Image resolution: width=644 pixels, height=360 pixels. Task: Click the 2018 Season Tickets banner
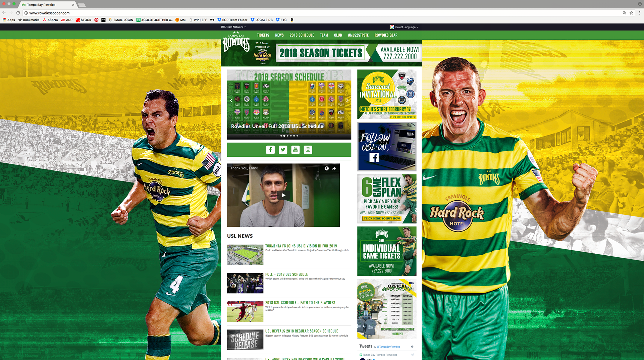pyautogui.click(x=348, y=53)
